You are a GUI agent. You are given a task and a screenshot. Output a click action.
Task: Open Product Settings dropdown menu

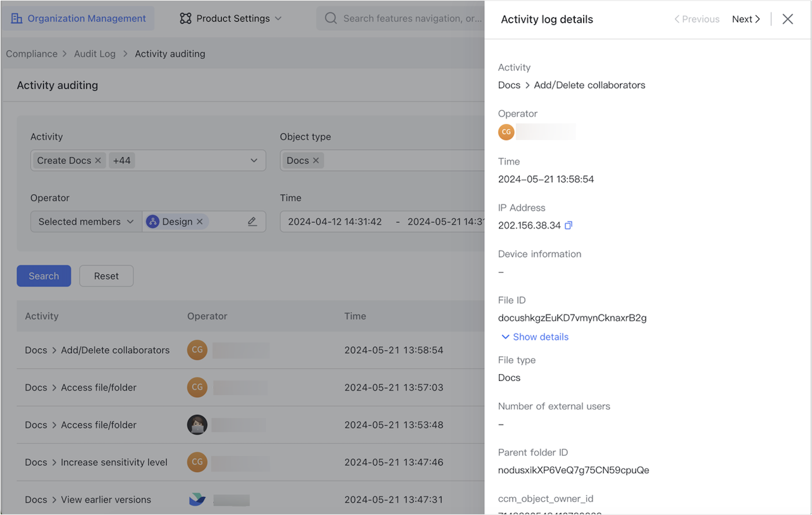coord(231,18)
